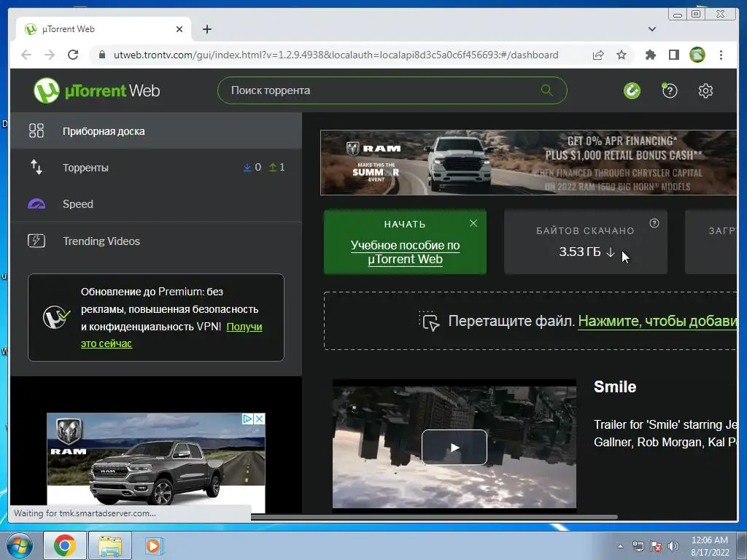Click the bytes downloaded info icon
This screenshot has width=747, height=560.
pyautogui.click(x=654, y=223)
